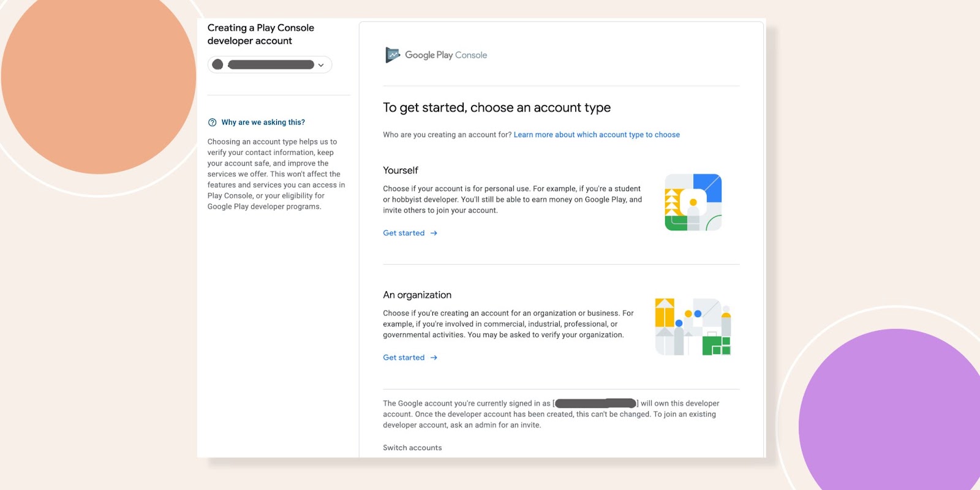This screenshot has height=490, width=980.
Task: Click the redacted signed-in email in notice
Action: tap(595, 403)
